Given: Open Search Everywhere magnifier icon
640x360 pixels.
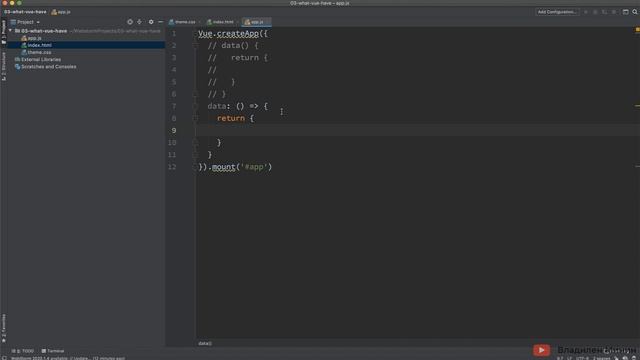Looking at the screenshot, I should point(635,12).
